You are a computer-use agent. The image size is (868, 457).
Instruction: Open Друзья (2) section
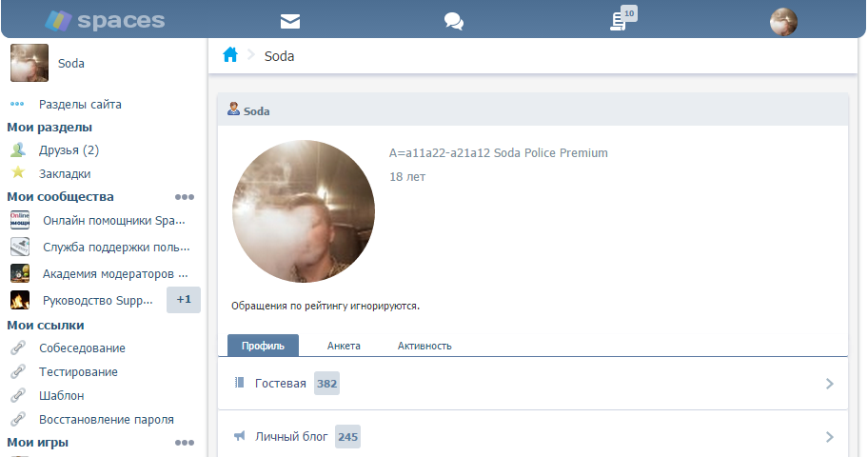pyautogui.click(x=69, y=150)
